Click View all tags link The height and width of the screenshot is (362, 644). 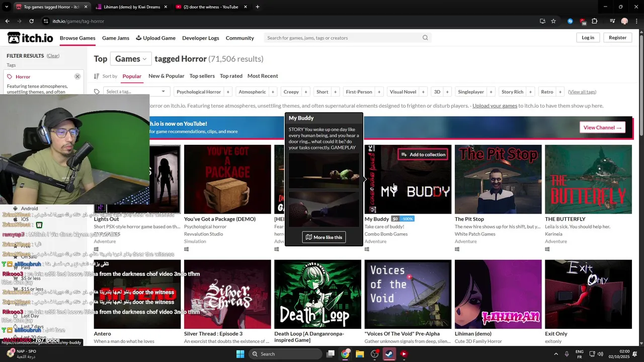click(582, 92)
